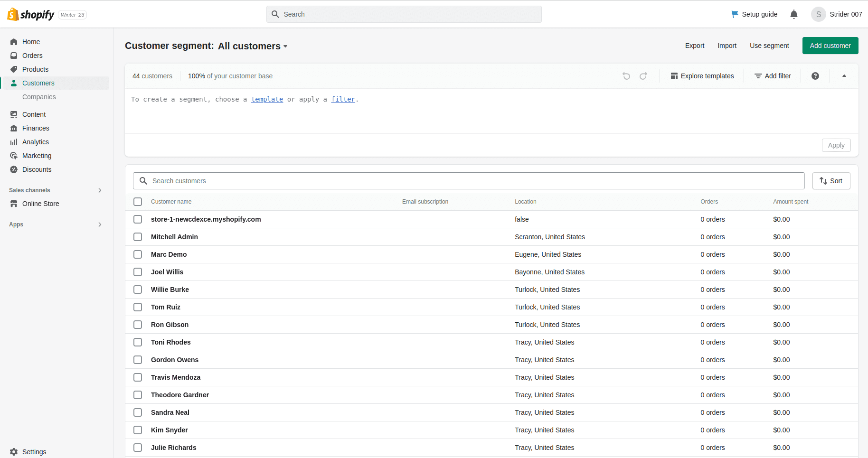868x458 pixels.
Task: Click the redo arrow in segment editor
Action: coord(643,76)
